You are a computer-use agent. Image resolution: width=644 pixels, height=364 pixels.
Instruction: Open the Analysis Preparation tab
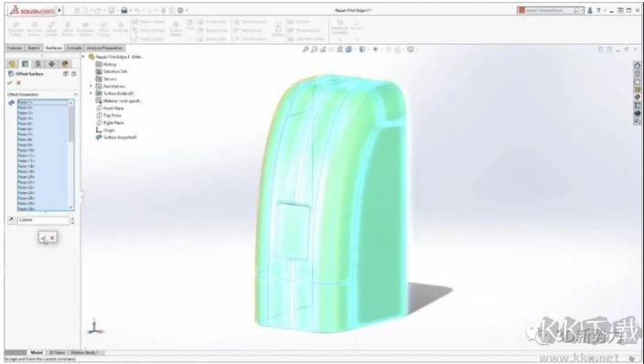pyautogui.click(x=104, y=48)
